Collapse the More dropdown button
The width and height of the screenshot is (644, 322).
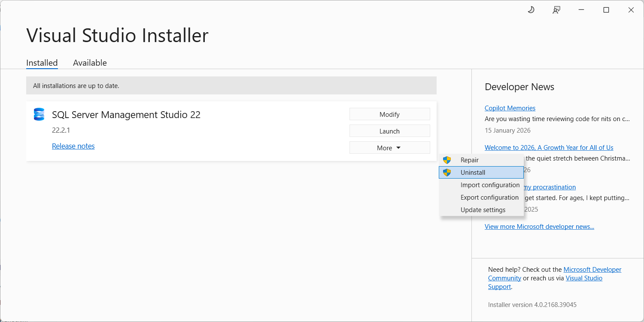pos(389,148)
